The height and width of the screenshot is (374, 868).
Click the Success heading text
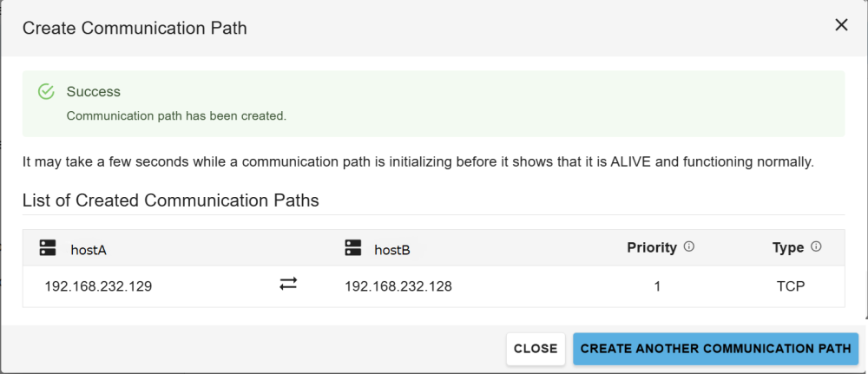point(94,92)
